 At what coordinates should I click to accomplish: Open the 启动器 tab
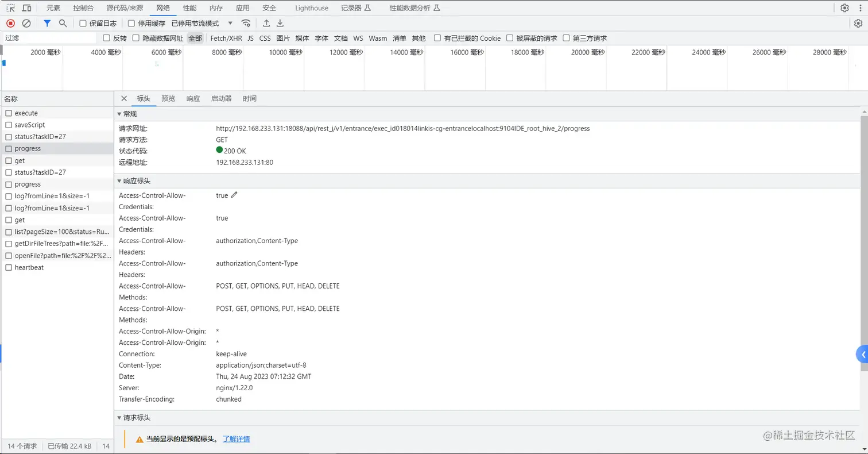222,98
